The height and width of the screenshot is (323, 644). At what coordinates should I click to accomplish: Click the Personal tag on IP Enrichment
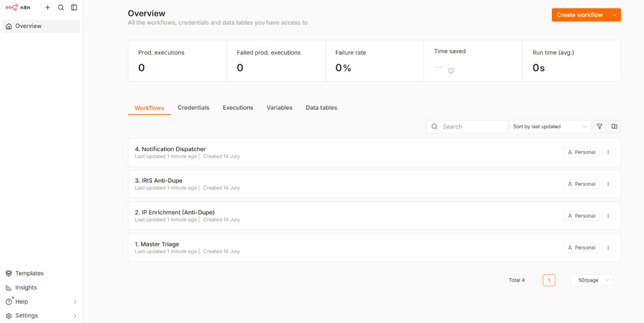tap(581, 216)
